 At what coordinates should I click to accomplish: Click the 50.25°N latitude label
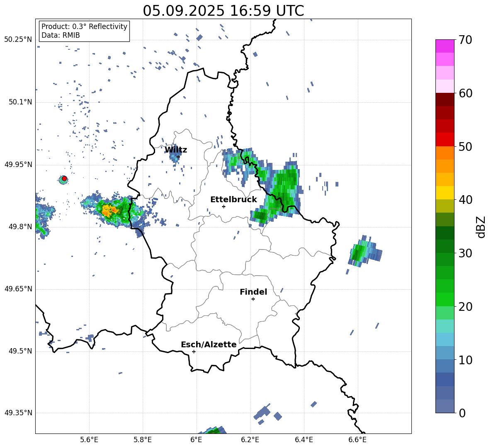pyautogui.click(x=18, y=40)
